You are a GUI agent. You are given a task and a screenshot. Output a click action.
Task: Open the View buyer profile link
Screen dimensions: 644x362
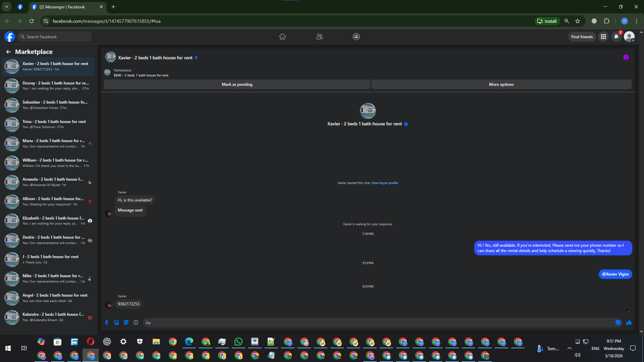[x=384, y=183]
